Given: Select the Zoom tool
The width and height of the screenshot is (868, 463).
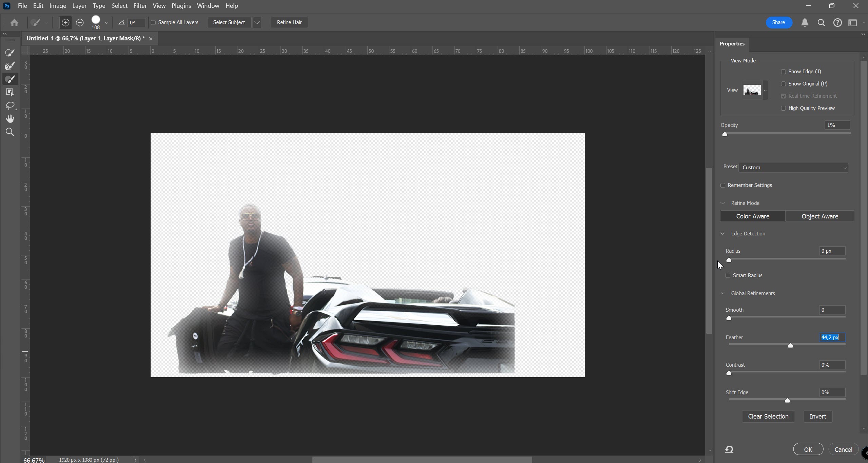Looking at the screenshot, I should click(9, 132).
